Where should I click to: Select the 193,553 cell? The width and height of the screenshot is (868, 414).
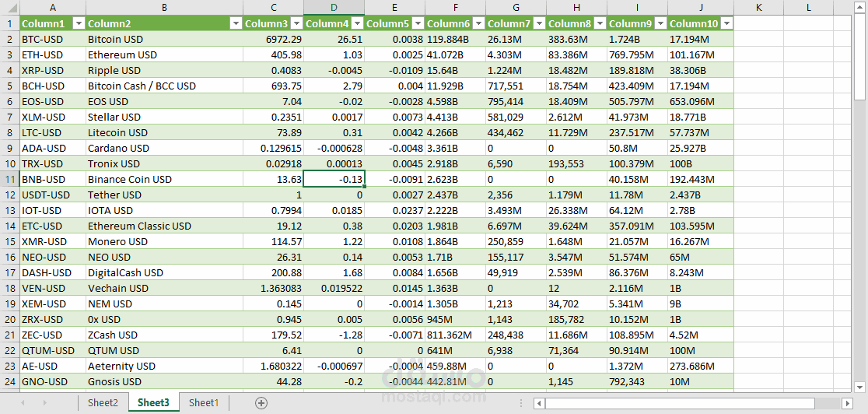577,163
